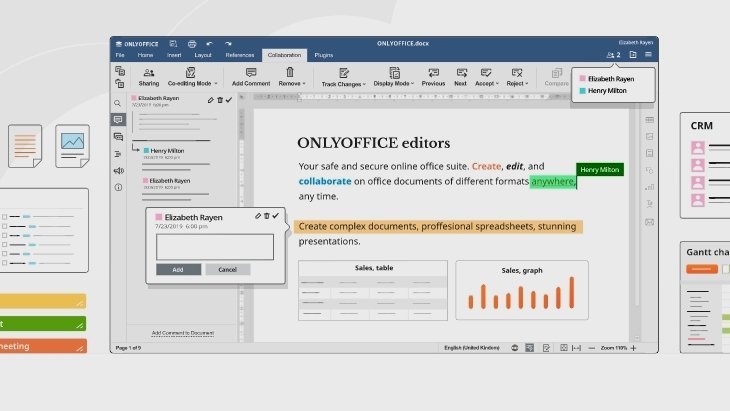Open the search panel in left sidebar
The height and width of the screenshot is (411, 730).
pos(118,103)
